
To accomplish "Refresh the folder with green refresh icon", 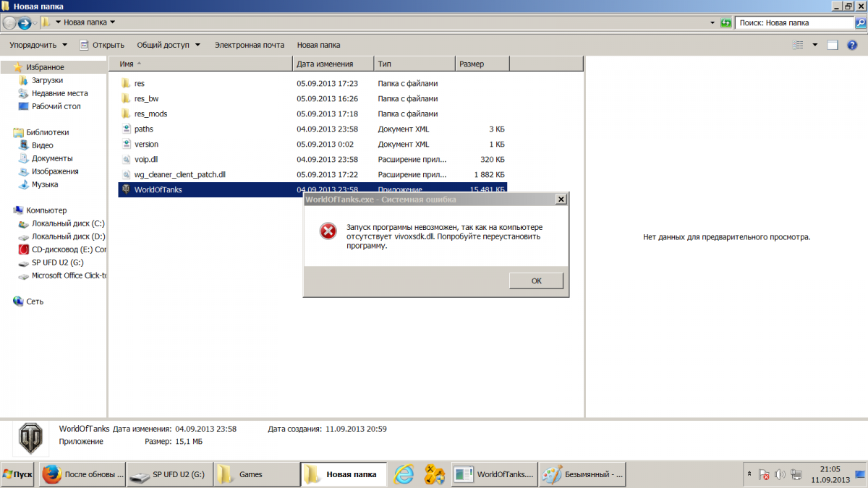I will [726, 23].
